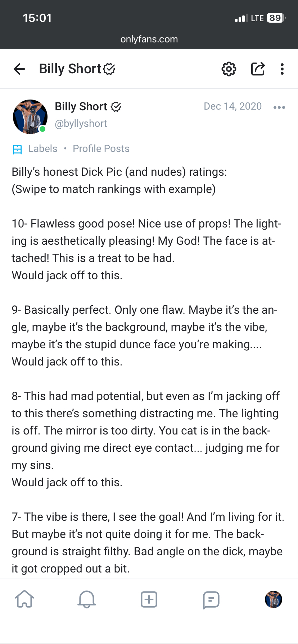Viewport: 298px width, 644px height.
Task: Go back using the arrow icon
Action: click(19, 69)
